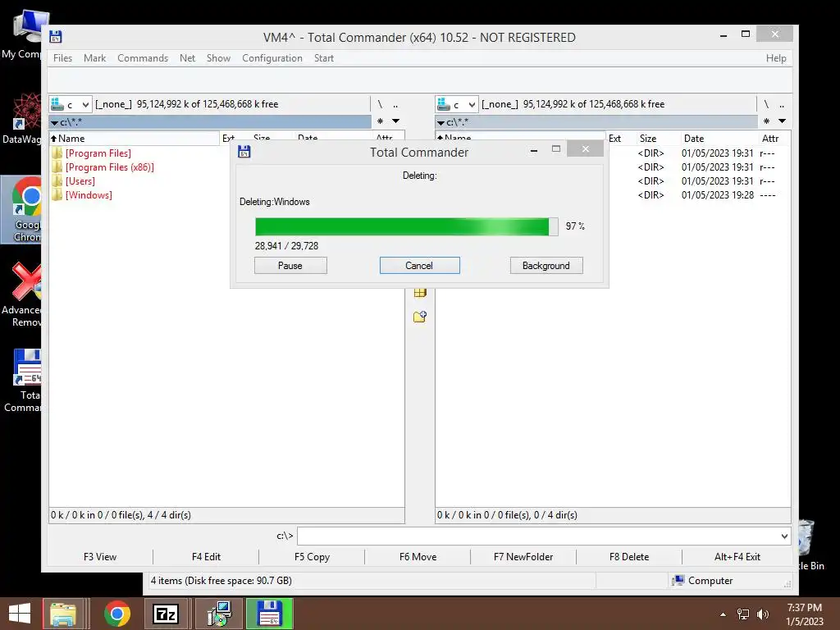The height and width of the screenshot is (630, 840).
Task: Select the [Program Files] folder in left panel
Action: (98, 153)
